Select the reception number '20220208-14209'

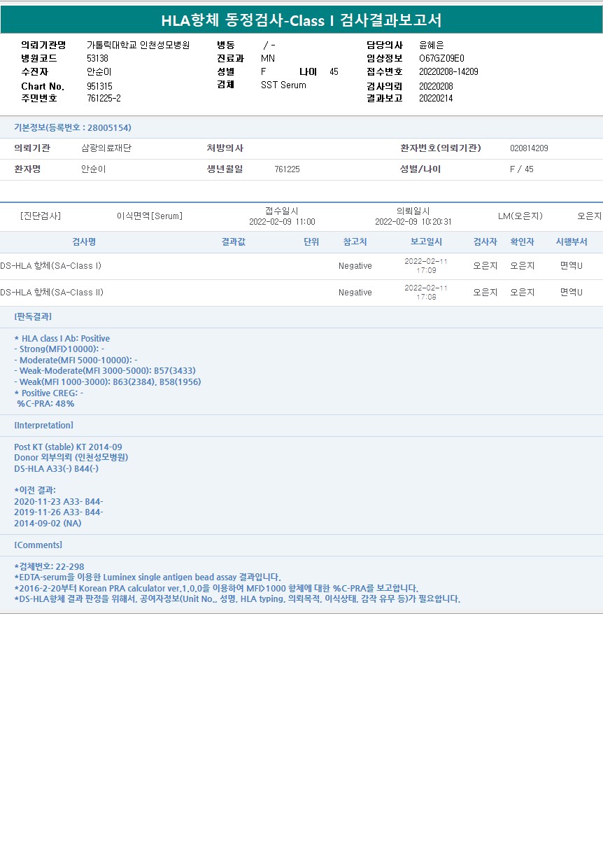coord(448,71)
